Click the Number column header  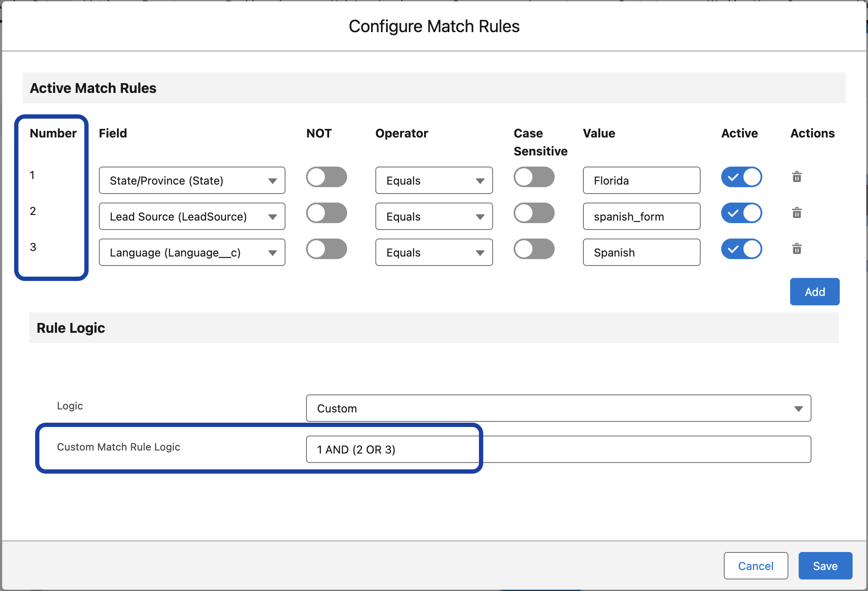point(54,133)
